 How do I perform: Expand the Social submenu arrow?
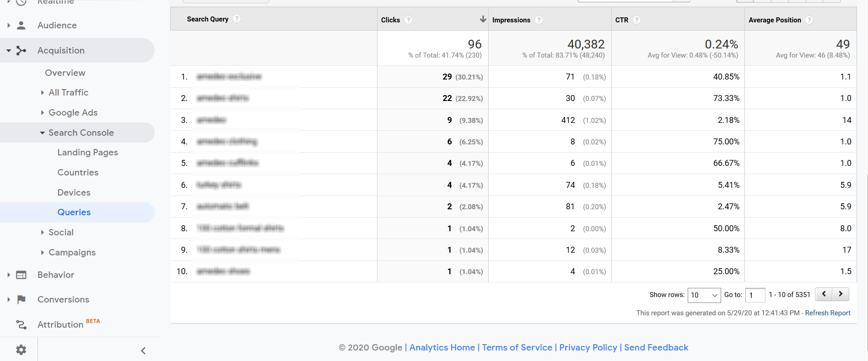pyautogui.click(x=42, y=232)
